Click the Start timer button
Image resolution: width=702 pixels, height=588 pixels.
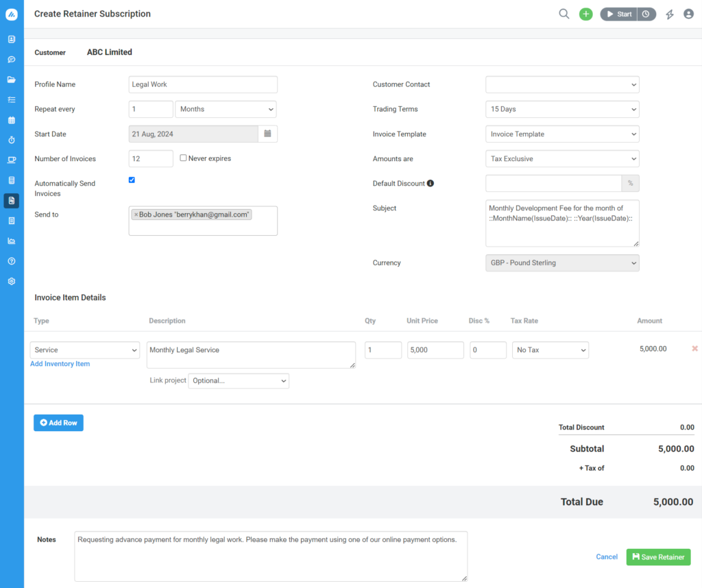pyautogui.click(x=619, y=14)
